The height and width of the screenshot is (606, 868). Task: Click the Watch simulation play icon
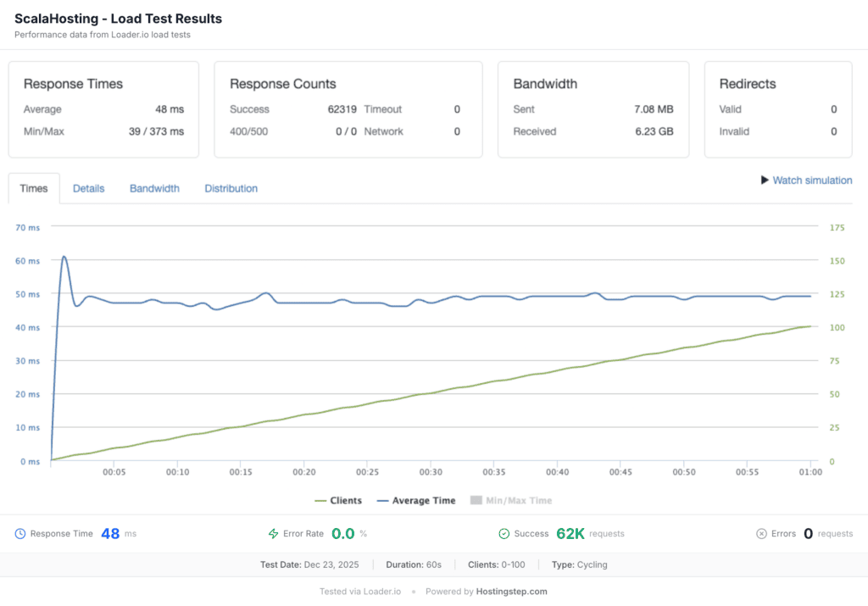point(765,181)
